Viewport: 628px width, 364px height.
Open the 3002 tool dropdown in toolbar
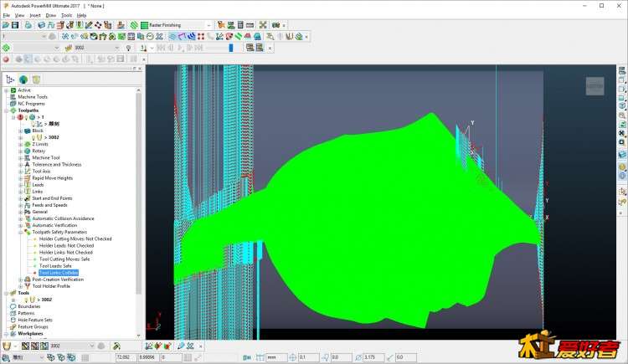tap(117, 48)
